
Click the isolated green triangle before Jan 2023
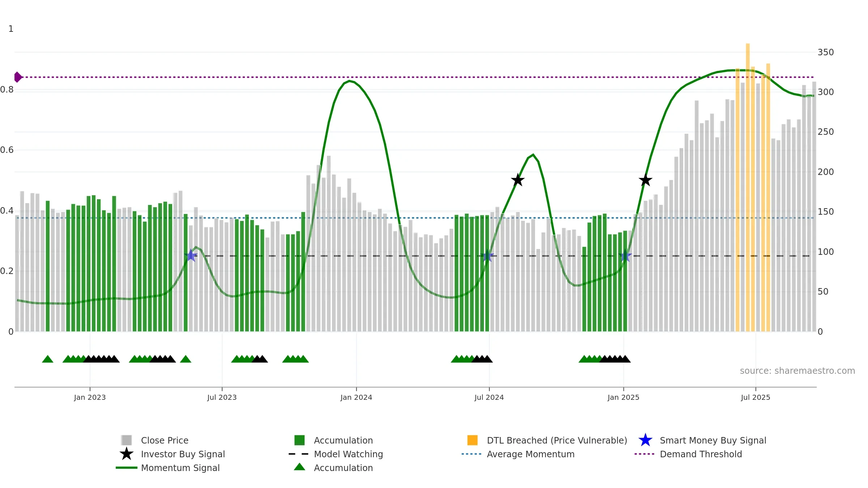coord(48,359)
